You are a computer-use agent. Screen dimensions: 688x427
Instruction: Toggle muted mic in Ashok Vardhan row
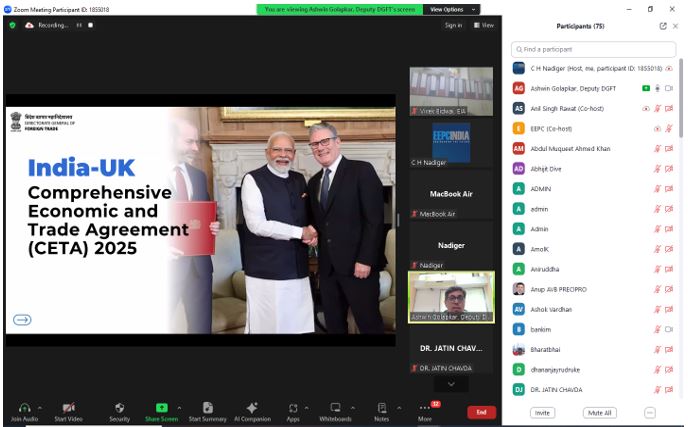657,309
